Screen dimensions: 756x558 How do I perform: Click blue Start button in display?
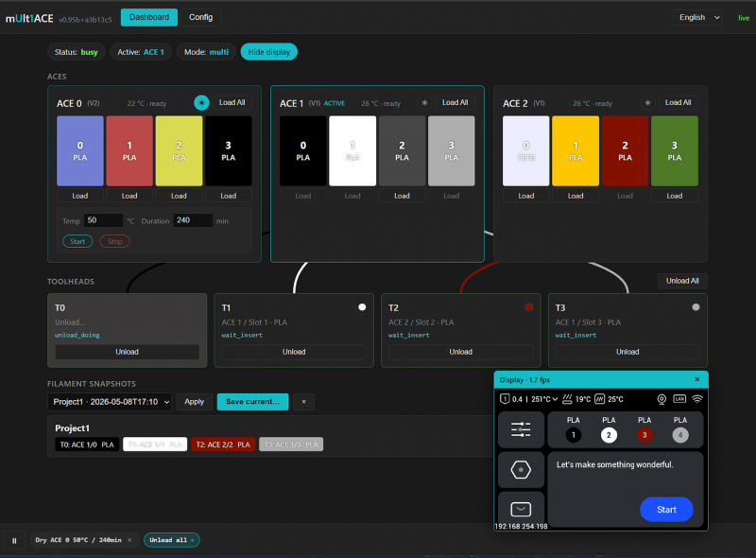click(x=666, y=509)
